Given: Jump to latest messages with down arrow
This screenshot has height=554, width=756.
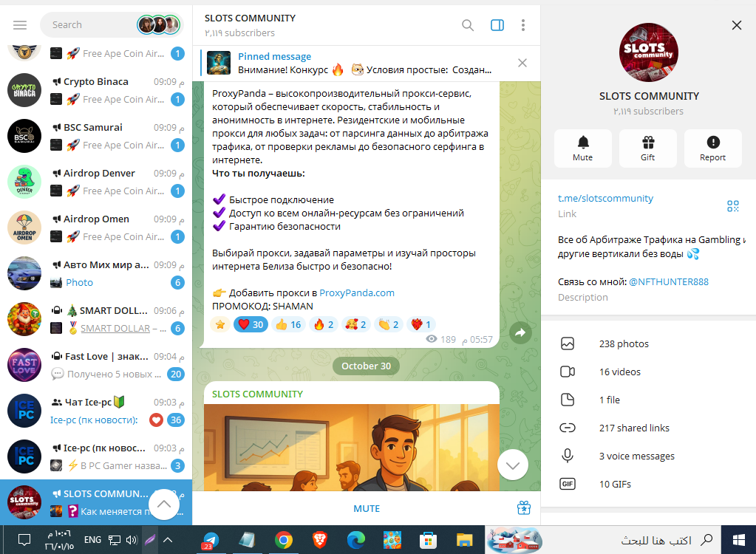Looking at the screenshot, I should pos(513,465).
